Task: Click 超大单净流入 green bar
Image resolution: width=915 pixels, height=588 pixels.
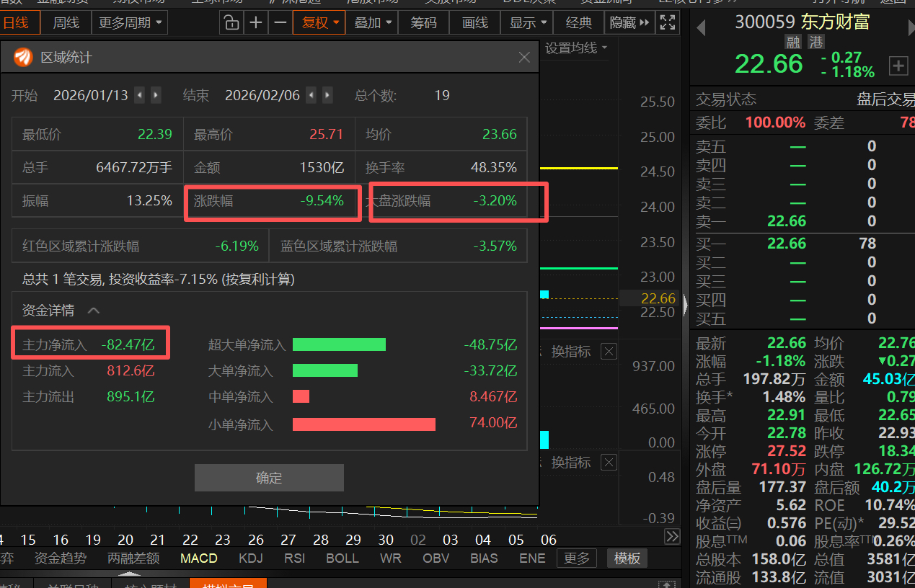Action: pyautogui.click(x=339, y=345)
